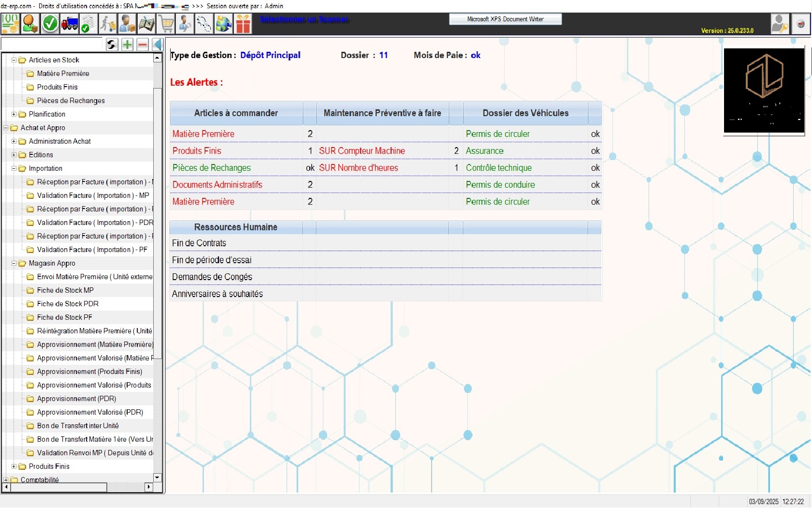Collapse the Importation tree node
This screenshot has width=812, height=508.
14,168
